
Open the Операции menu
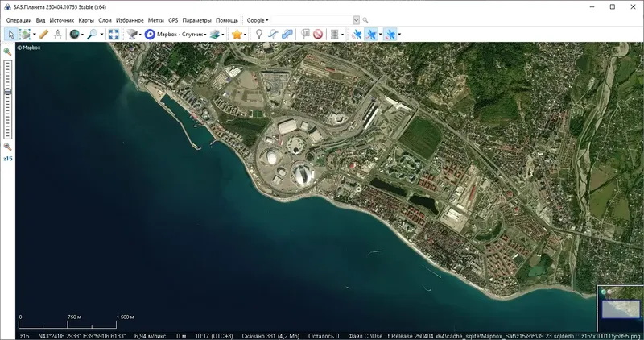[19, 19]
